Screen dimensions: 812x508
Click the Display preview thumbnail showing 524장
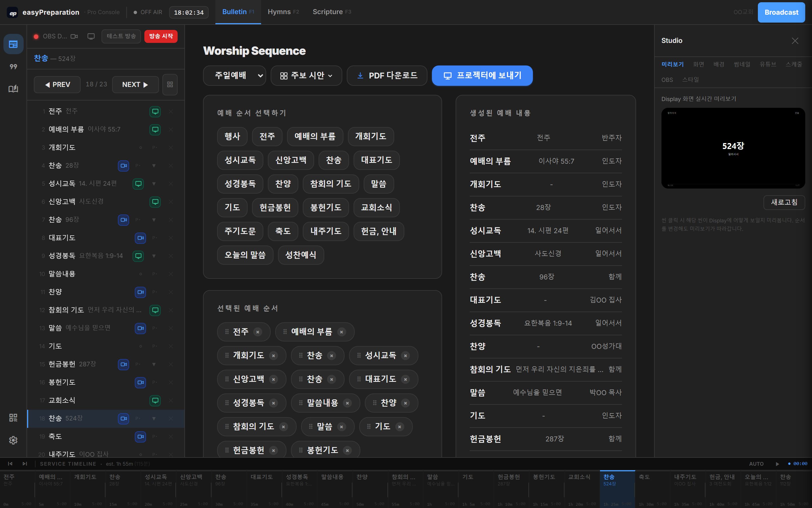coord(733,148)
